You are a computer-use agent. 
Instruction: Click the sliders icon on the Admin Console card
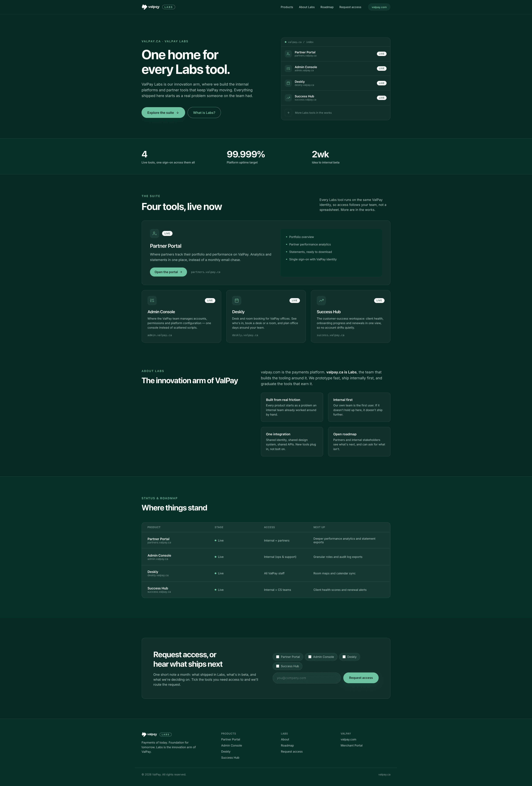coord(152,300)
